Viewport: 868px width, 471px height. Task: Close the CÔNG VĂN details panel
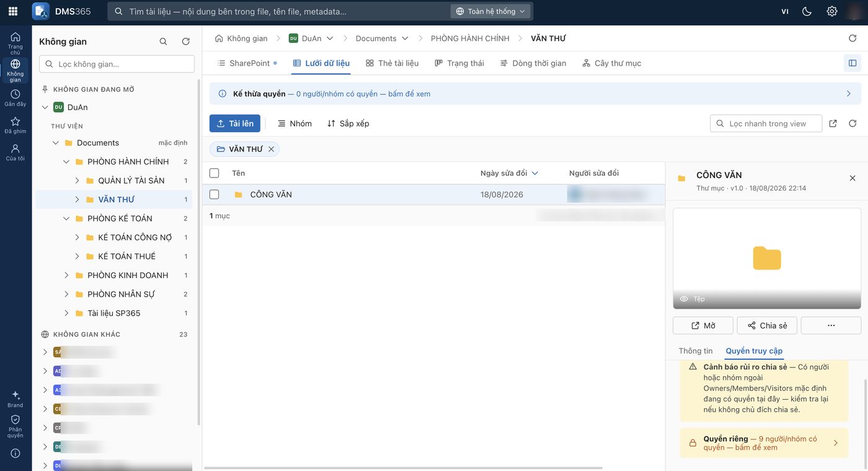852,178
